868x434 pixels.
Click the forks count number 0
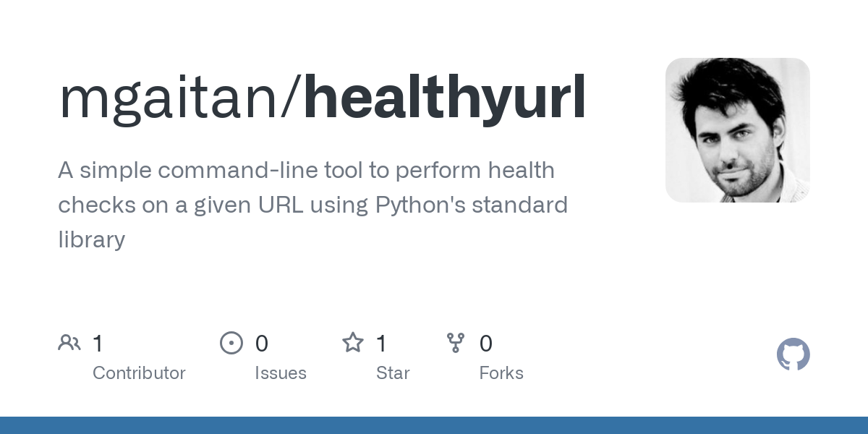[x=486, y=344]
